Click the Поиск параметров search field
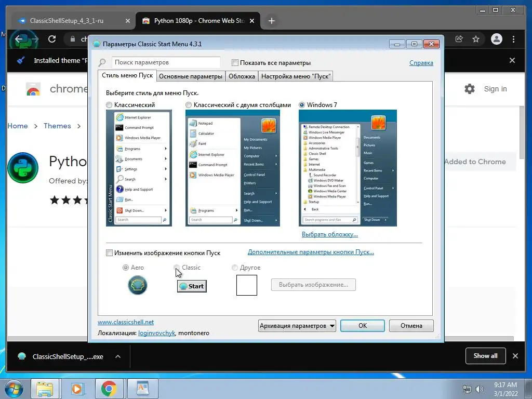The width and height of the screenshot is (532, 399). [x=166, y=62]
